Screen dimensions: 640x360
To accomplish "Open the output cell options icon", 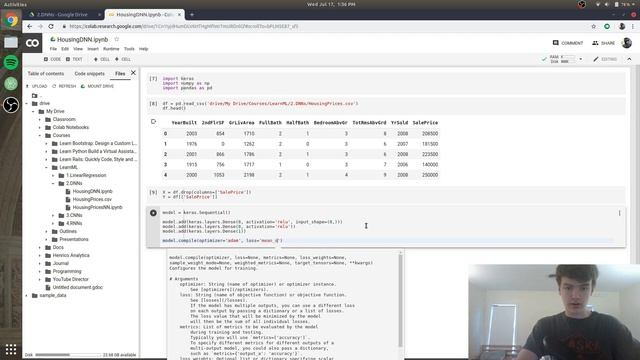I will (x=153, y=121).
